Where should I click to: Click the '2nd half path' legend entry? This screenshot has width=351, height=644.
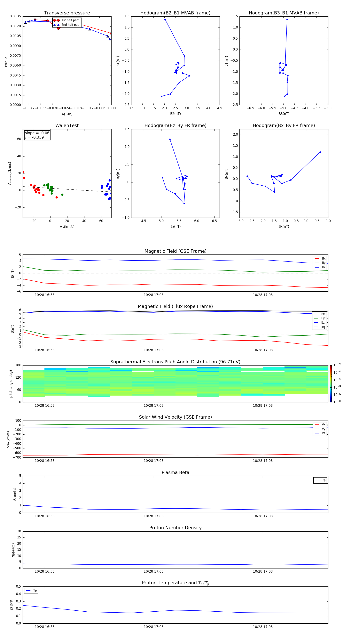67,25
